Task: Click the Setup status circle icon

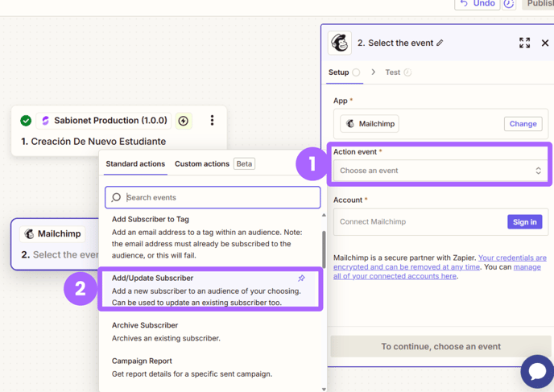Action: [356, 72]
